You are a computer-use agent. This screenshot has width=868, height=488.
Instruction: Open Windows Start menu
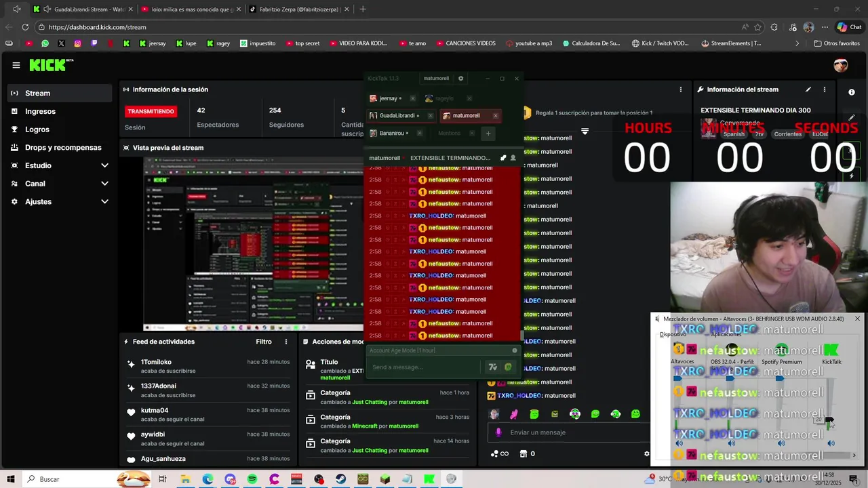11,479
